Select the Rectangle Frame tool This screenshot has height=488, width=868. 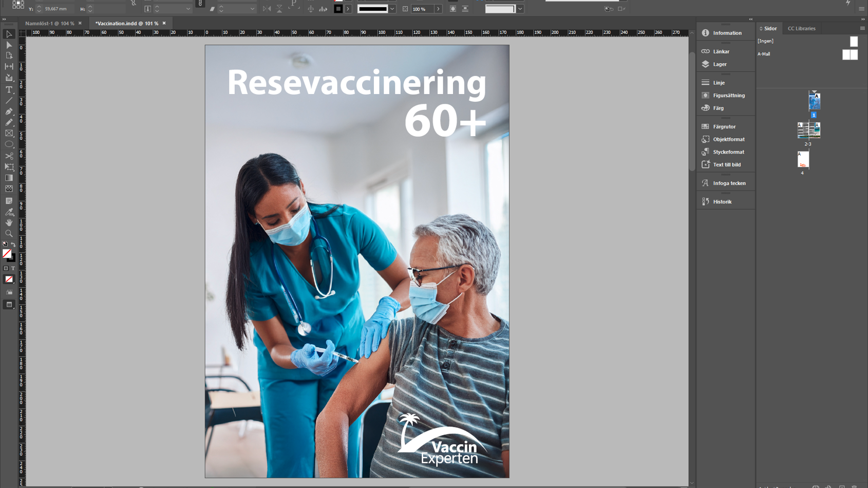click(9, 134)
